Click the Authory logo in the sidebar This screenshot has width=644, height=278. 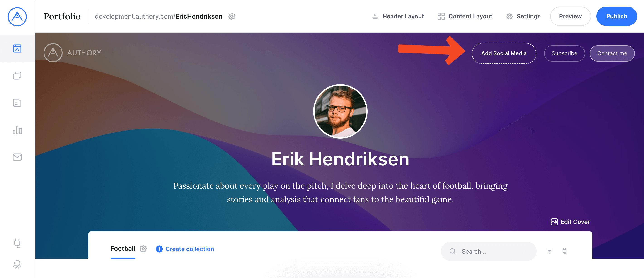click(x=17, y=17)
